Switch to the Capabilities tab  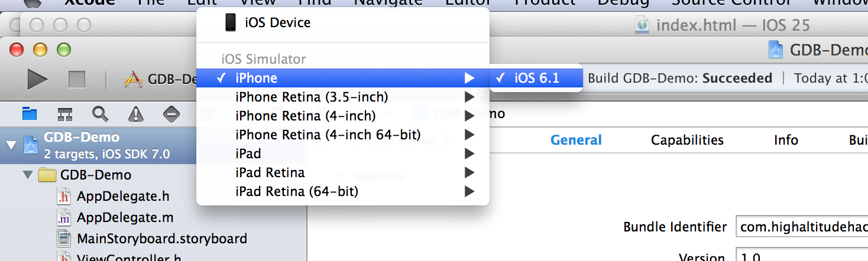(x=687, y=140)
